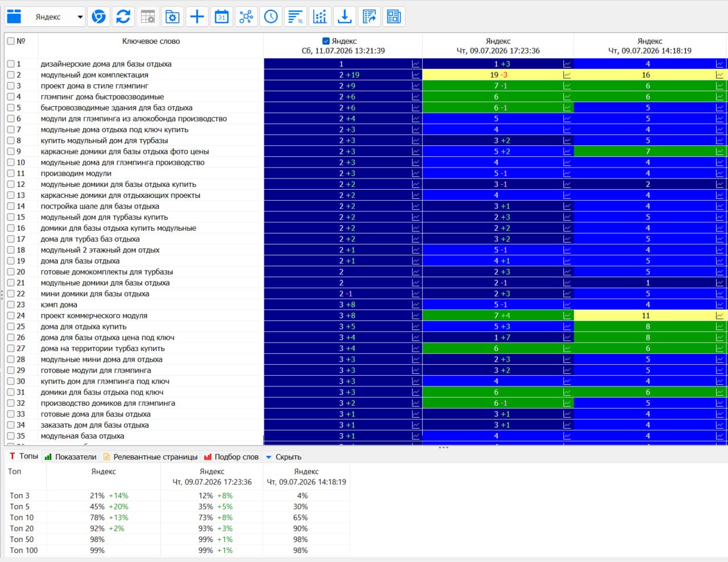This screenshot has width=728, height=562.
Task: Check the box for keyword row 5
Action: pyautogui.click(x=11, y=108)
